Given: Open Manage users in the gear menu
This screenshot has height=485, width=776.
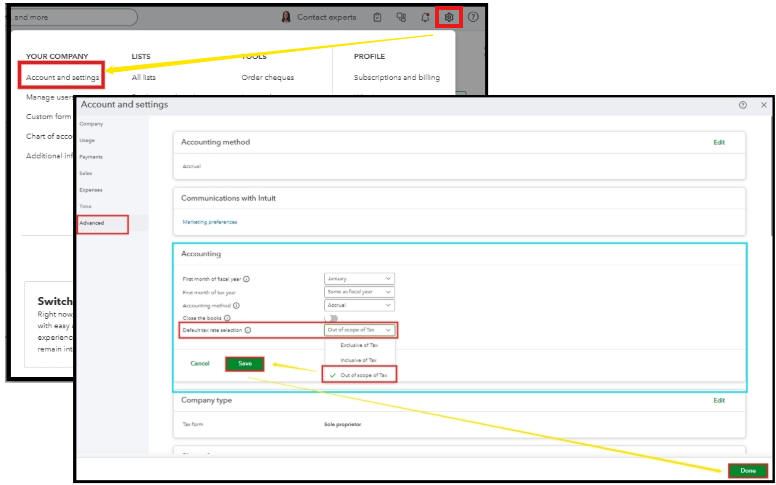Looking at the screenshot, I should [x=49, y=97].
